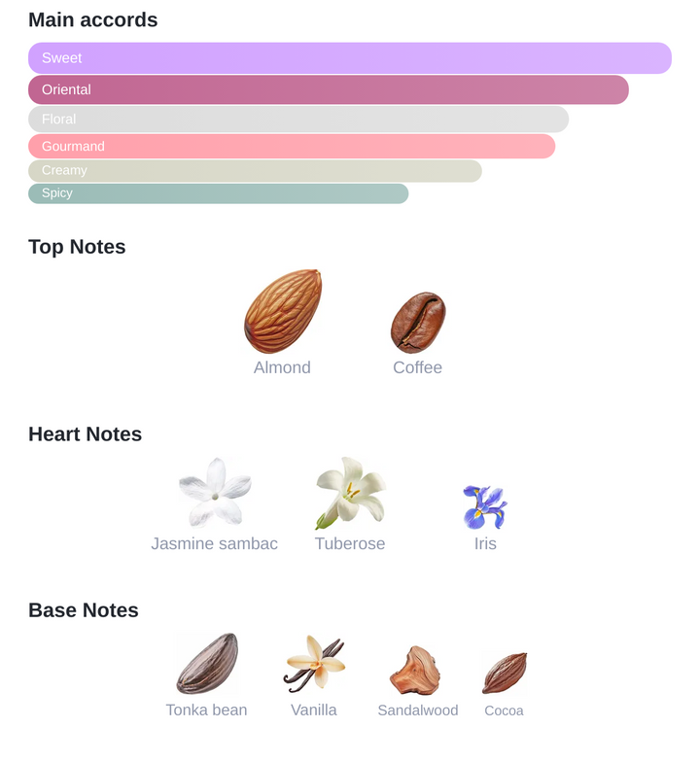
Task: Select the Vanilla flower icon
Action: pyautogui.click(x=314, y=663)
